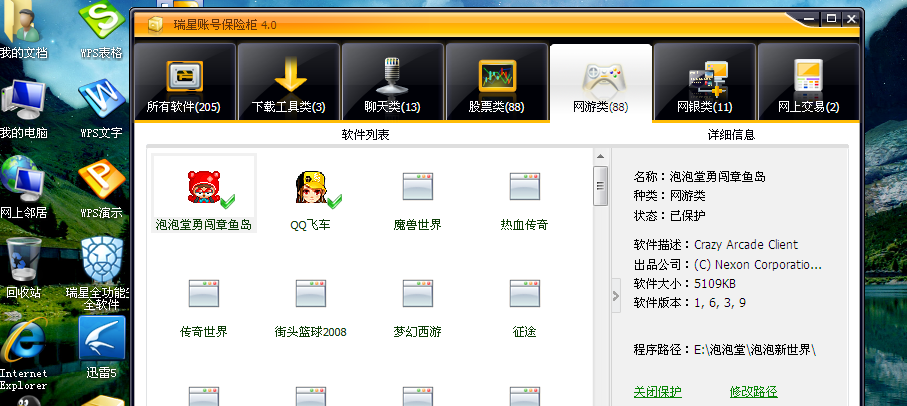Open the WPS表格 desktop icon
This screenshot has width=907, height=406.
pyautogui.click(x=101, y=30)
